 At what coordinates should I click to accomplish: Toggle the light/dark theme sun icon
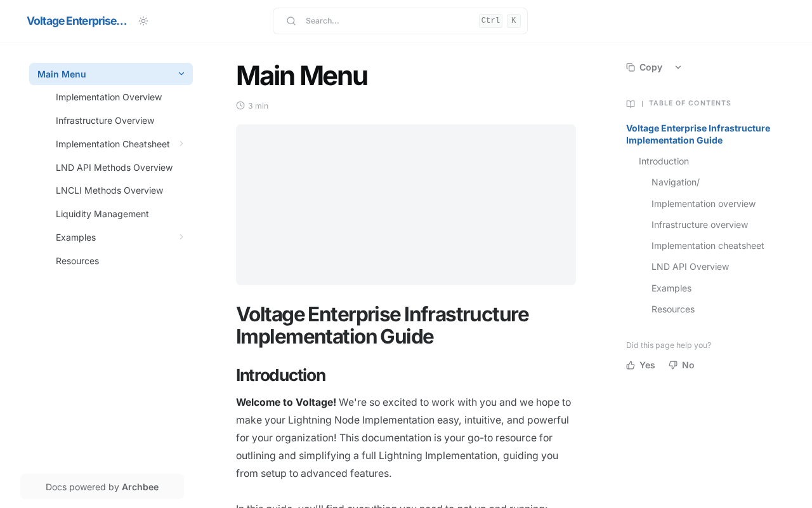point(143,21)
